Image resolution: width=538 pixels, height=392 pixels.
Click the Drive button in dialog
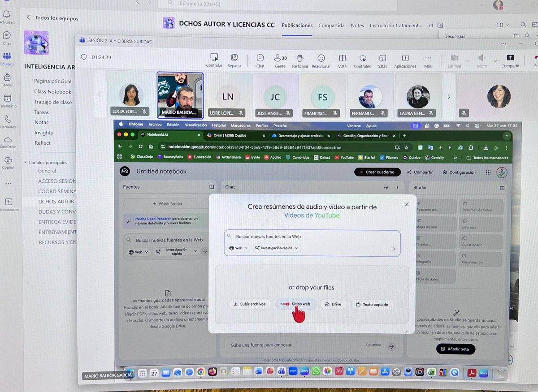point(334,304)
